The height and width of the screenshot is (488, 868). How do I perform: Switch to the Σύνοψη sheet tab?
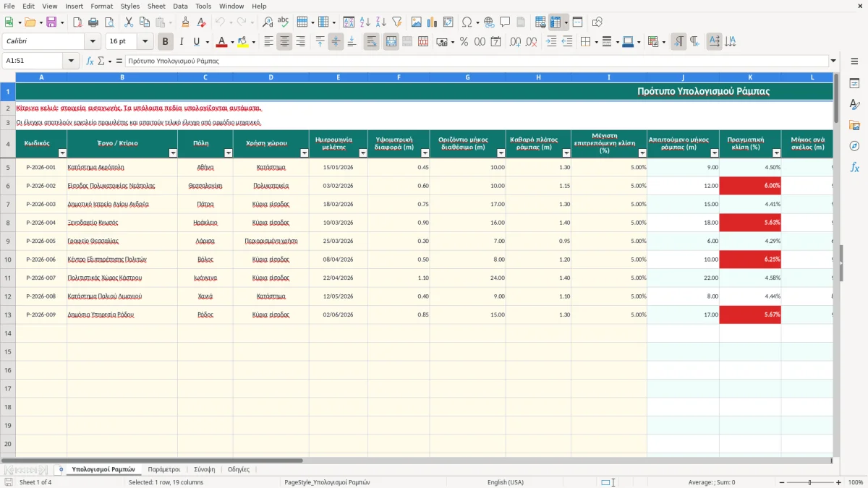(x=204, y=469)
